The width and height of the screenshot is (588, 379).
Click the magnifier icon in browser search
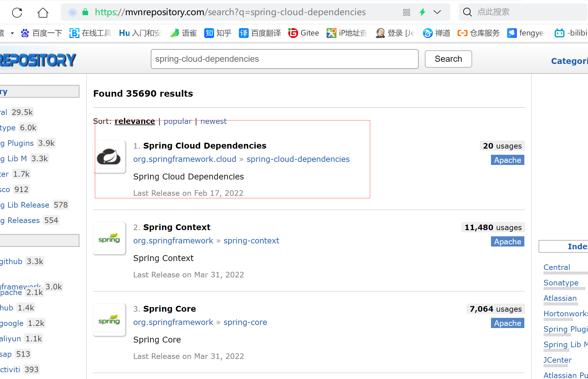click(x=467, y=12)
